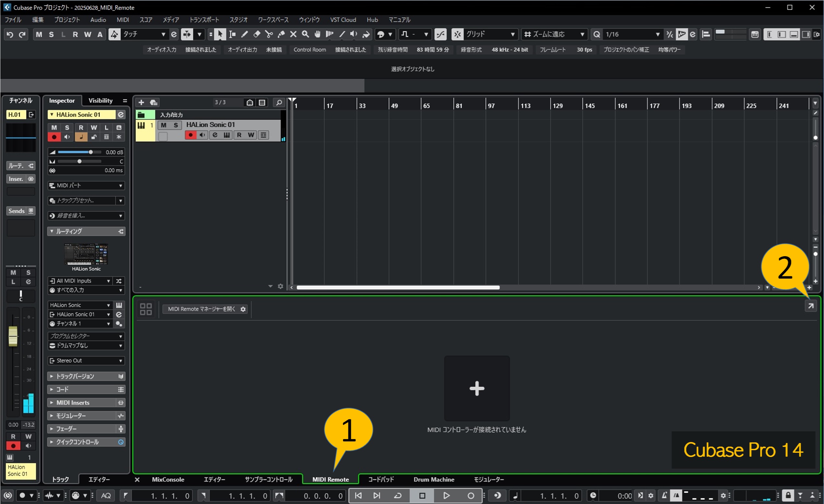
Task: Toggle Write automation on track header
Action: pyautogui.click(x=251, y=135)
